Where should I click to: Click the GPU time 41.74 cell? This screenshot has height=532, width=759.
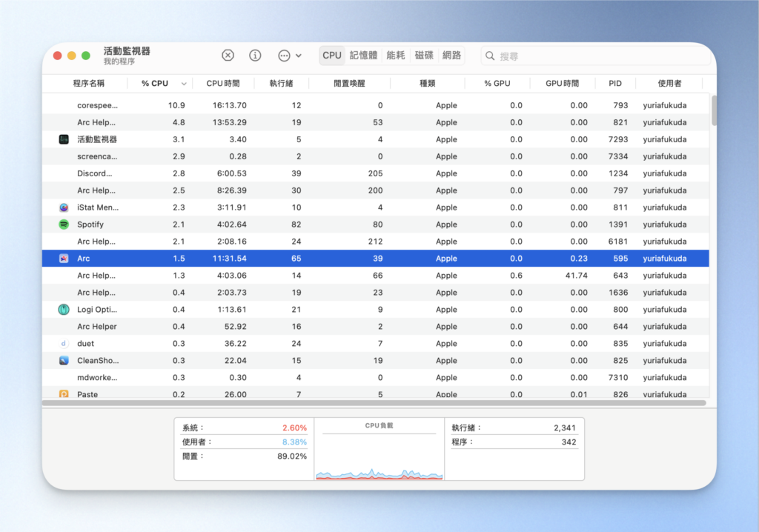pos(576,276)
